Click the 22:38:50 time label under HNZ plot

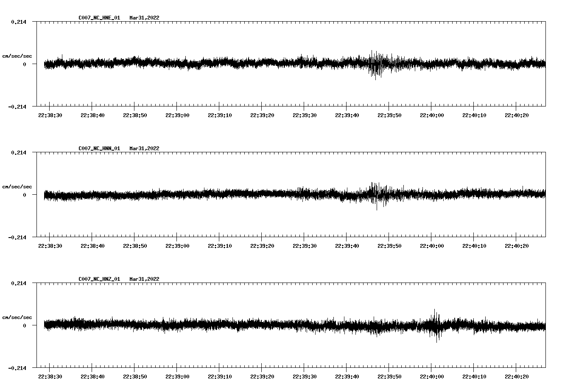pos(135,377)
